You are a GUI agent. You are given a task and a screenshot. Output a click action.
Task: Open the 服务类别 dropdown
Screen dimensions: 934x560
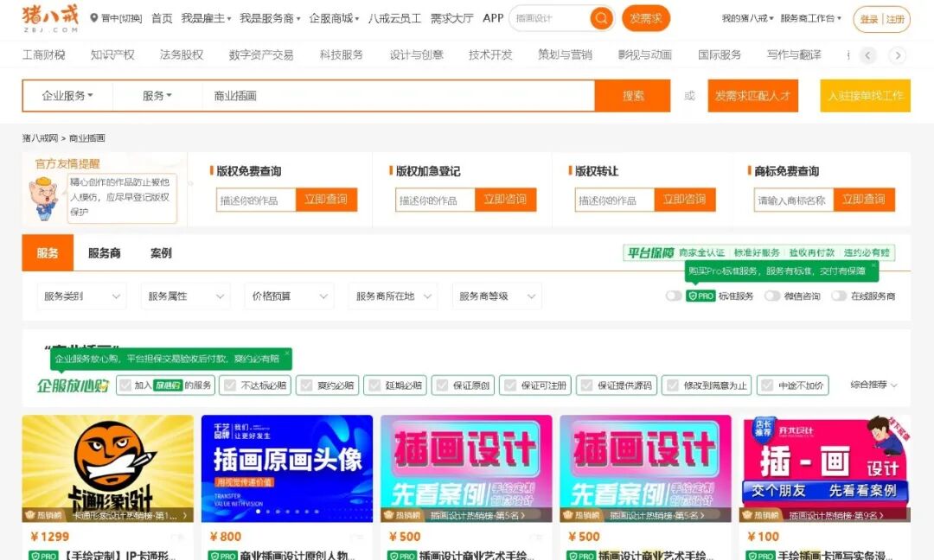(x=82, y=296)
